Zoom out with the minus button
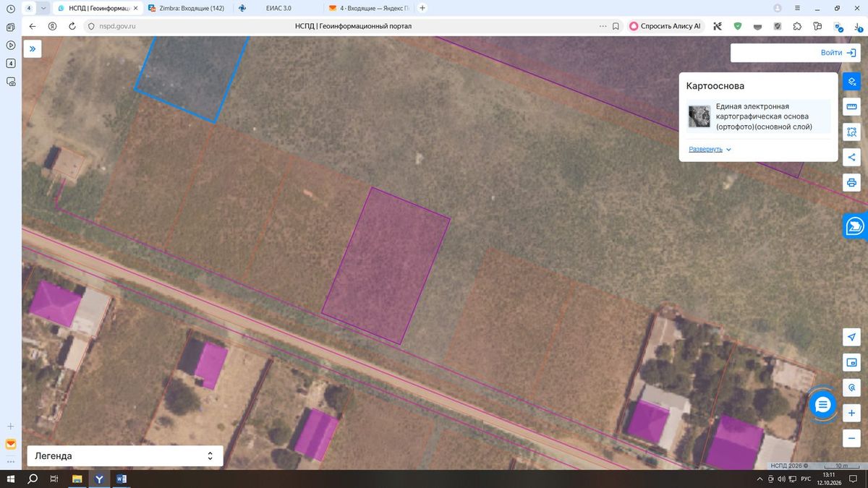 coord(852,437)
